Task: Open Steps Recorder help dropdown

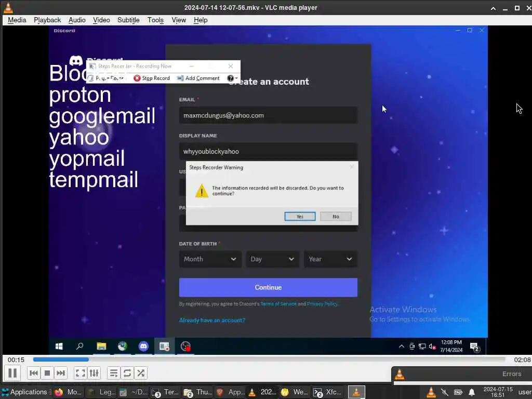Action: pyautogui.click(x=232, y=78)
